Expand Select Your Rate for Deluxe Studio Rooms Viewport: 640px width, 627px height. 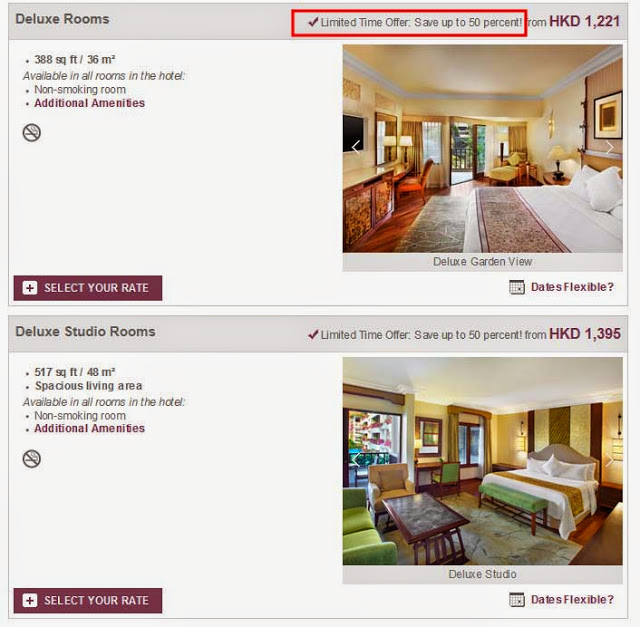88,600
